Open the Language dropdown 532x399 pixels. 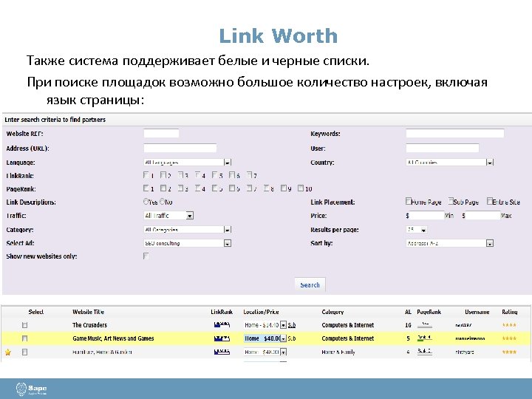187,163
